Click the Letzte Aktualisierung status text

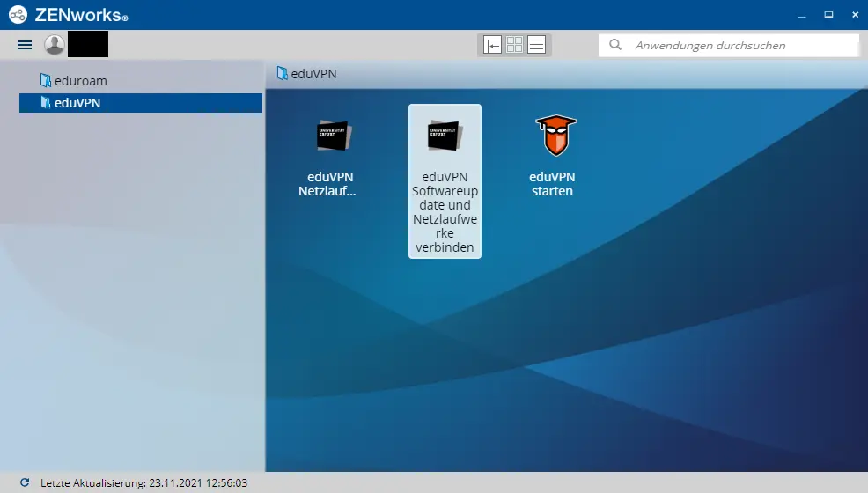[x=143, y=483]
